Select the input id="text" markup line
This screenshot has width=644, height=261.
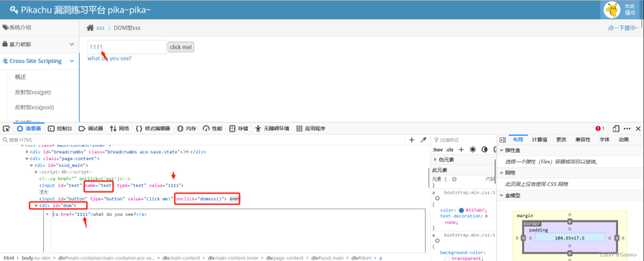[111, 186]
